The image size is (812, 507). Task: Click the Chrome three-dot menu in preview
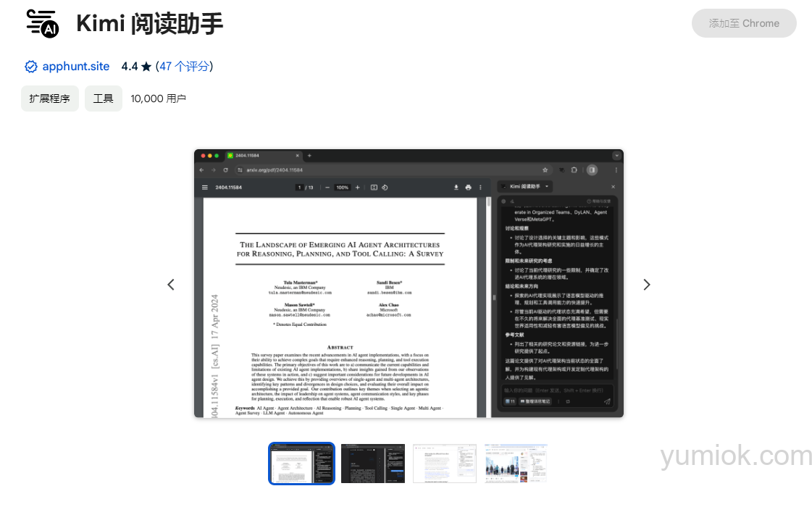click(616, 170)
